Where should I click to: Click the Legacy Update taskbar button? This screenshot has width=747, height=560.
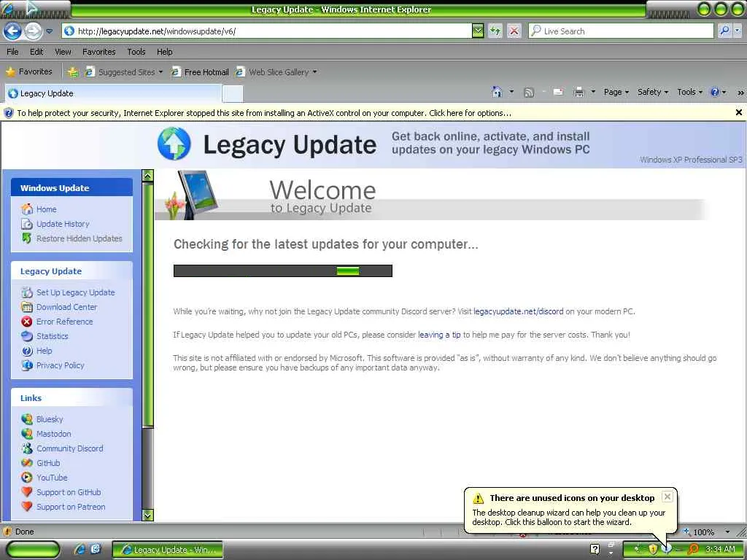168,550
